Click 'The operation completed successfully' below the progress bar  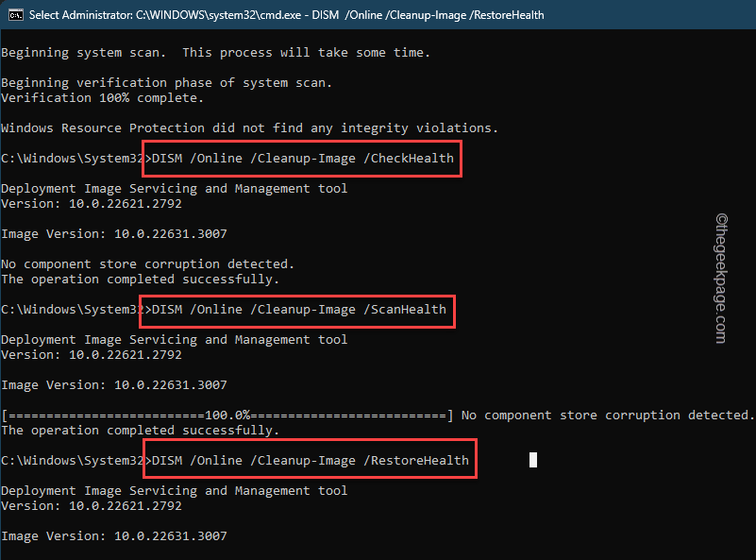pos(140,431)
